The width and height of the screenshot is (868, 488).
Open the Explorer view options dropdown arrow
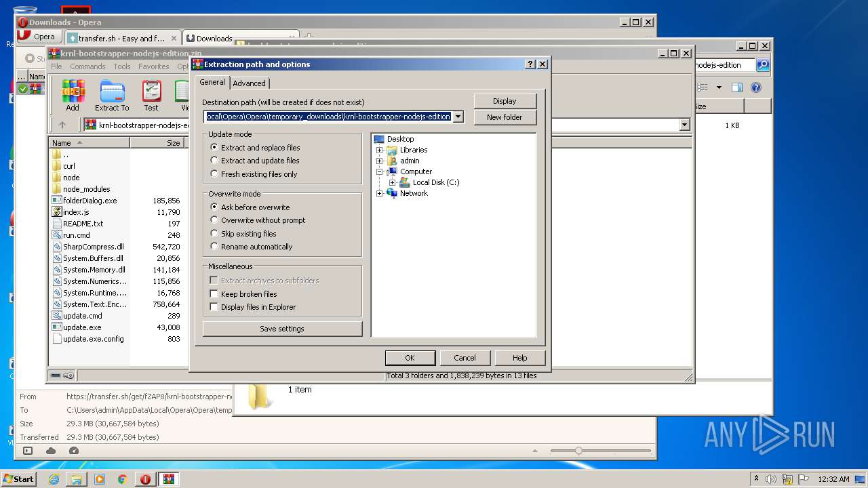(x=719, y=87)
